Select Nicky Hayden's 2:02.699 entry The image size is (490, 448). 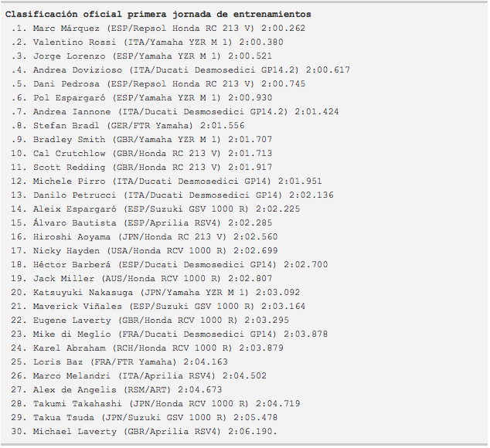(x=145, y=250)
